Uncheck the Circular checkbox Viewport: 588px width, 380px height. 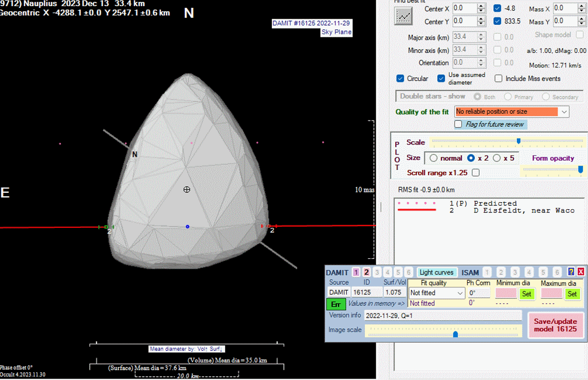coord(400,79)
